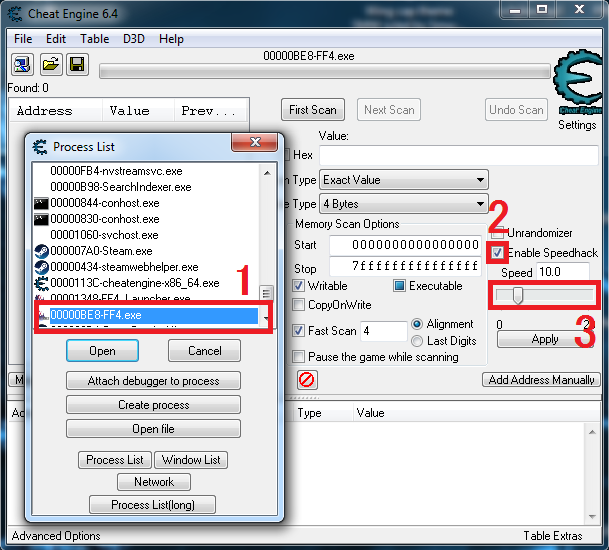The image size is (609, 550).
Task: Click the Address column header
Action: point(56,111)
